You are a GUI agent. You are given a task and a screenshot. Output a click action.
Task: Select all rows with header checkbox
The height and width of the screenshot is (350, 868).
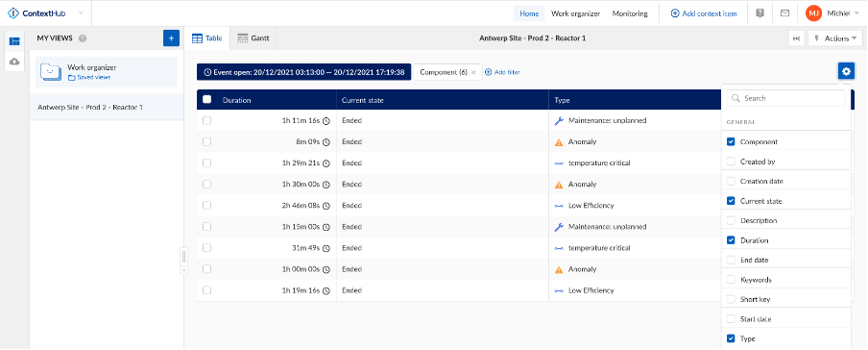pos(207,100)
